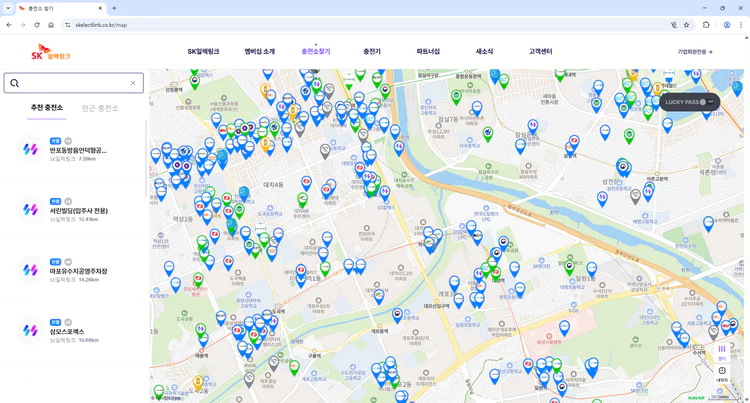Bookmark this page with the star icon
Screen dimensions: 750x403
(x=686, y=25)
